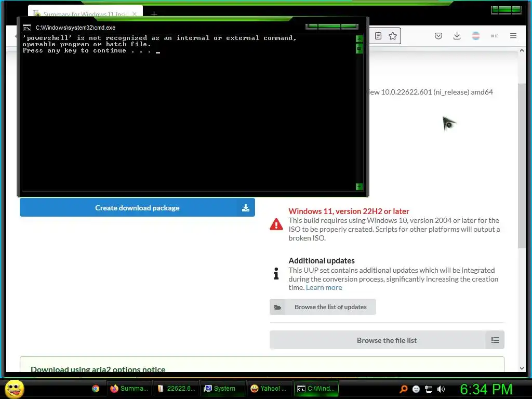Launch Chrome from the taskbar
The height and width of the screenshot is (399, 532).
pyautogui.click(x=96, y=389)
